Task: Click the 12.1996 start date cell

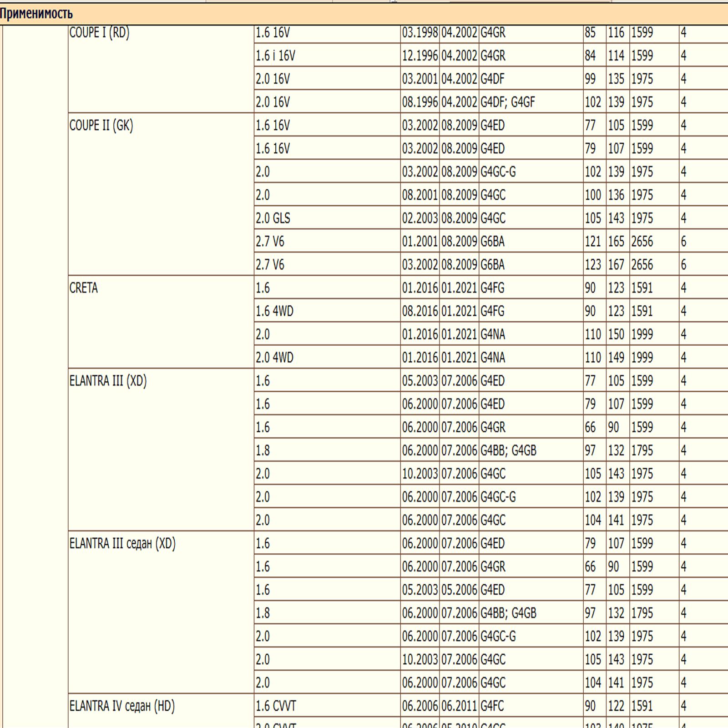Action: pyautogui.click(x=420, y=56)
